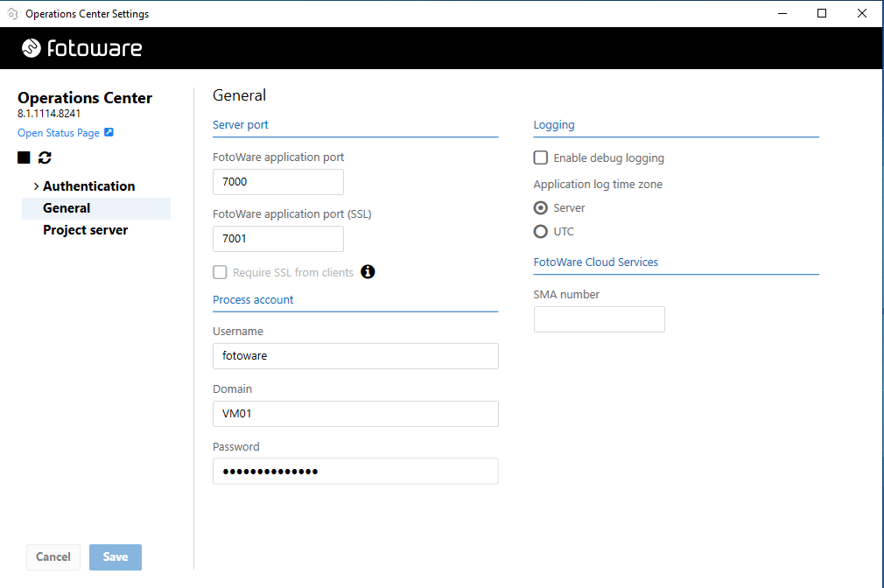
Task: Click the stop service square icon
Action: point(24,157)
